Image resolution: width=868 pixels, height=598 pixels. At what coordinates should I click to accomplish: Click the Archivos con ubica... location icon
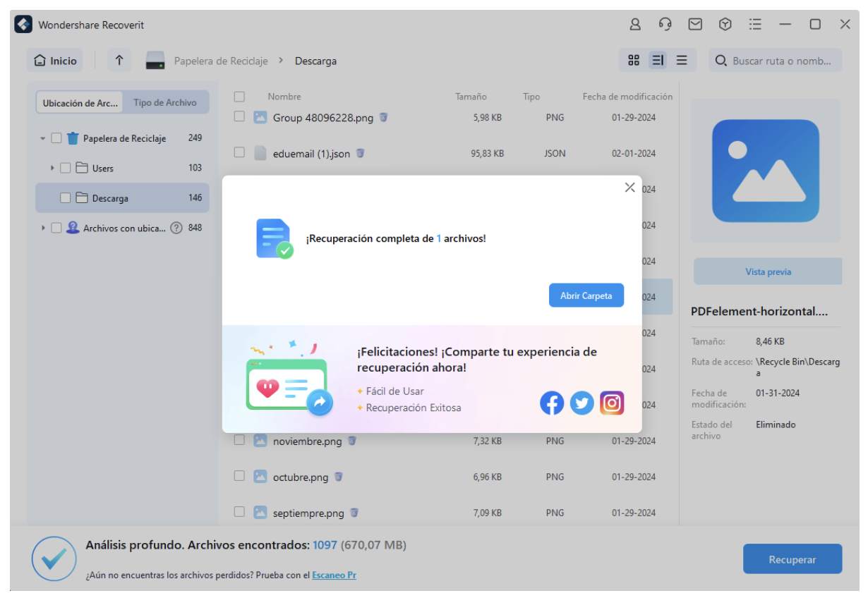tap(73, 228)
